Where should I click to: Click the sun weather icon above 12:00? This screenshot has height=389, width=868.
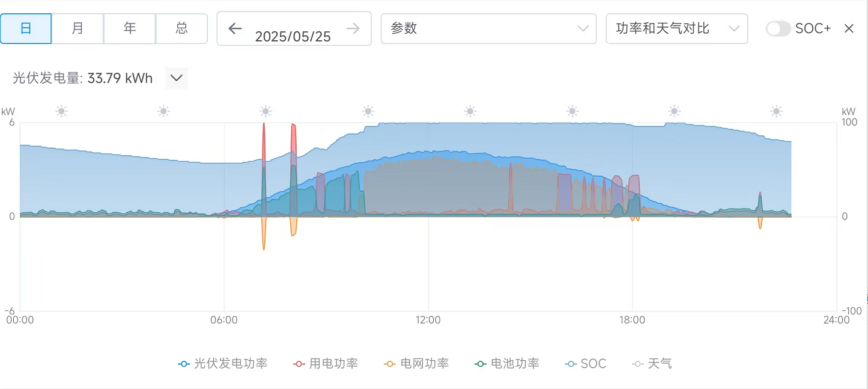[470, 111]
